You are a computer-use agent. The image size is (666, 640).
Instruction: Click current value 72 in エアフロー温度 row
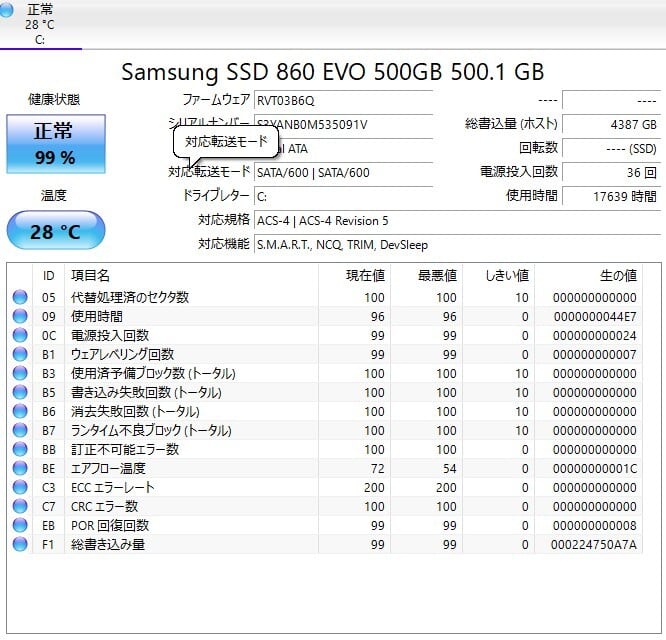pos(378,469)
